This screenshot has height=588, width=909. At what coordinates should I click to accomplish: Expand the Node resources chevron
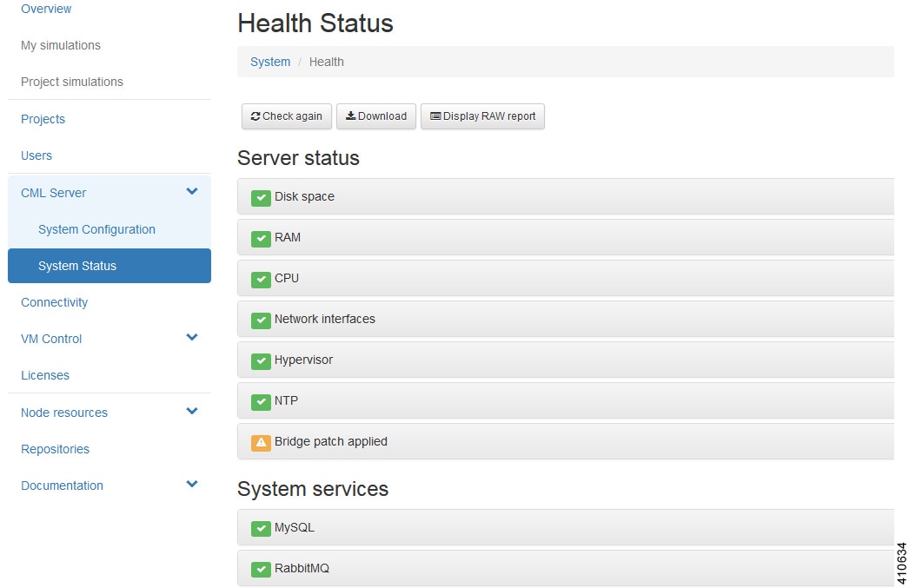(192, 412)
